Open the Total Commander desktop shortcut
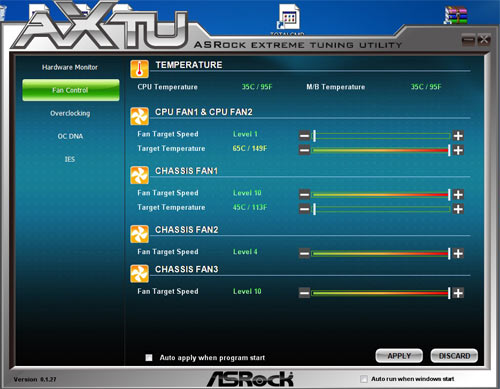Image resolution: width=500 pixels, height=389 pixels. click(288, 19)
